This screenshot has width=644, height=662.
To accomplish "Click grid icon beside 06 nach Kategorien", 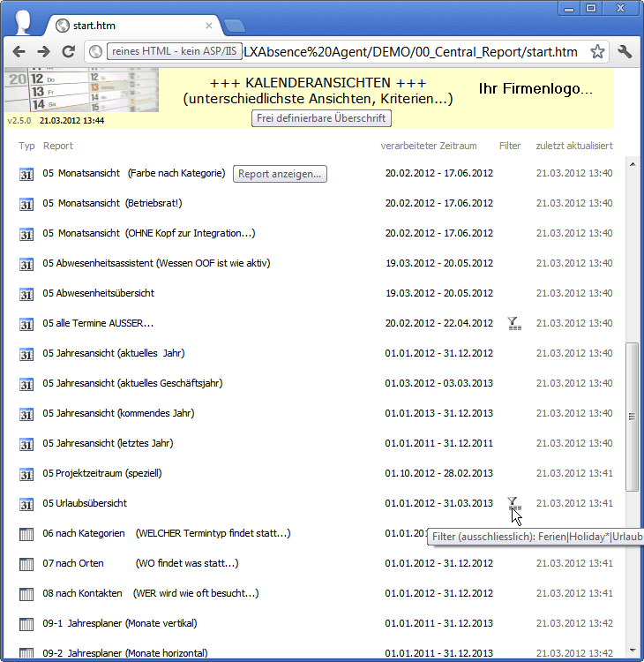I will pyautogui.click(x=26, y=534).
